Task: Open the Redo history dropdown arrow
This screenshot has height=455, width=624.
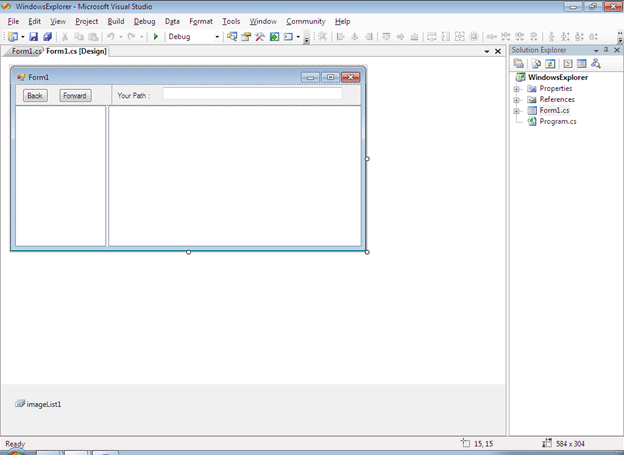Action: [141, 37]
